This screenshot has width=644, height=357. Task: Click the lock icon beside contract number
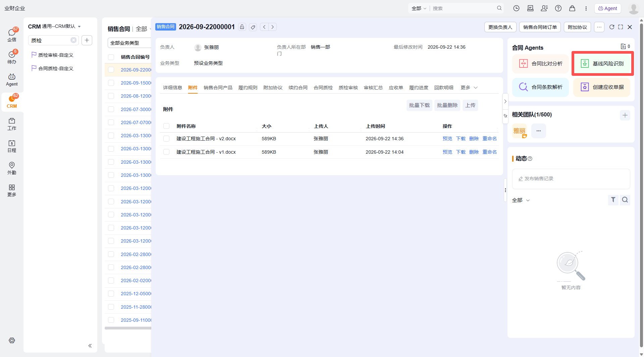tap(242, 27)
